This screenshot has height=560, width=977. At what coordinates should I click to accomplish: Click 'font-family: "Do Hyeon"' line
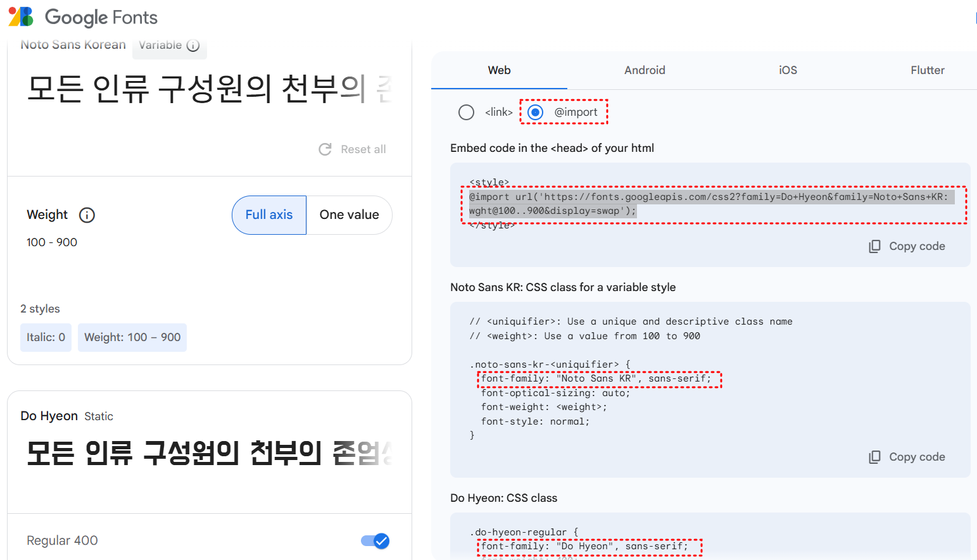[x=584, y=546]
